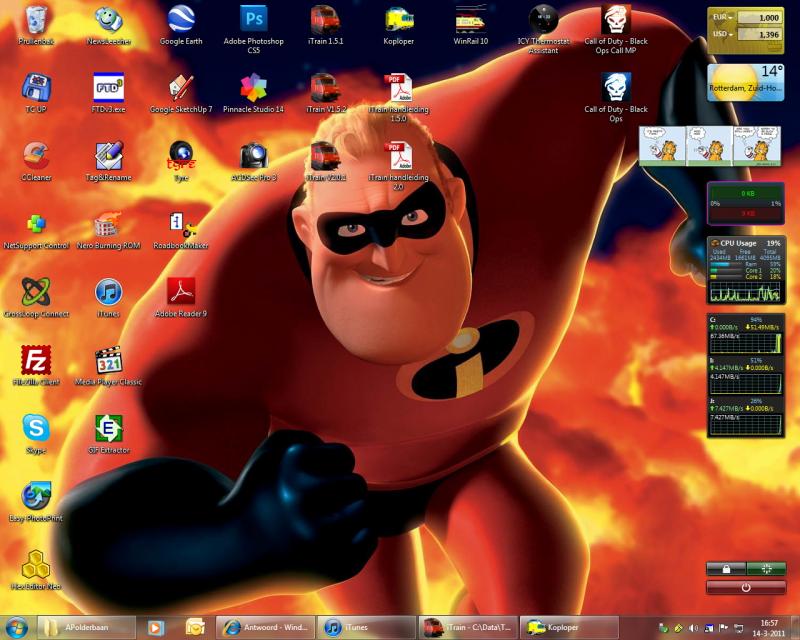Launch GIF Extractor shortcut
The height and width of the screenshot is (640, 800).
108,434
